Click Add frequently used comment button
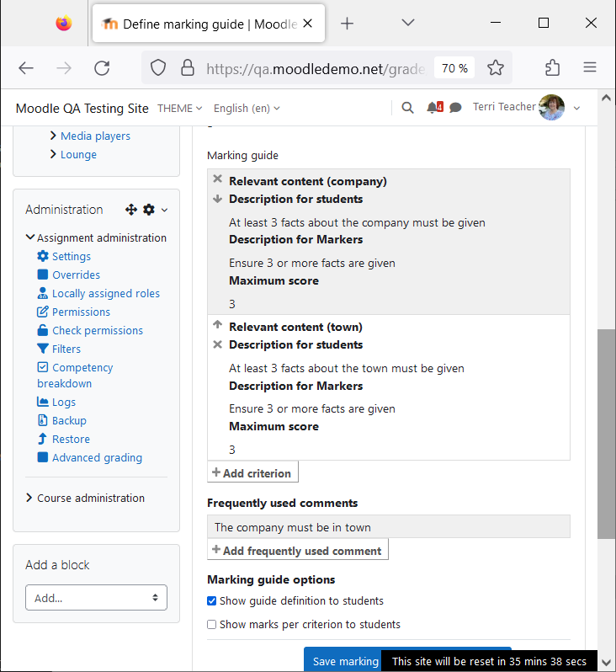Viewport: 616px width, 672px height. pyautogui.click(x=298, y=549)
